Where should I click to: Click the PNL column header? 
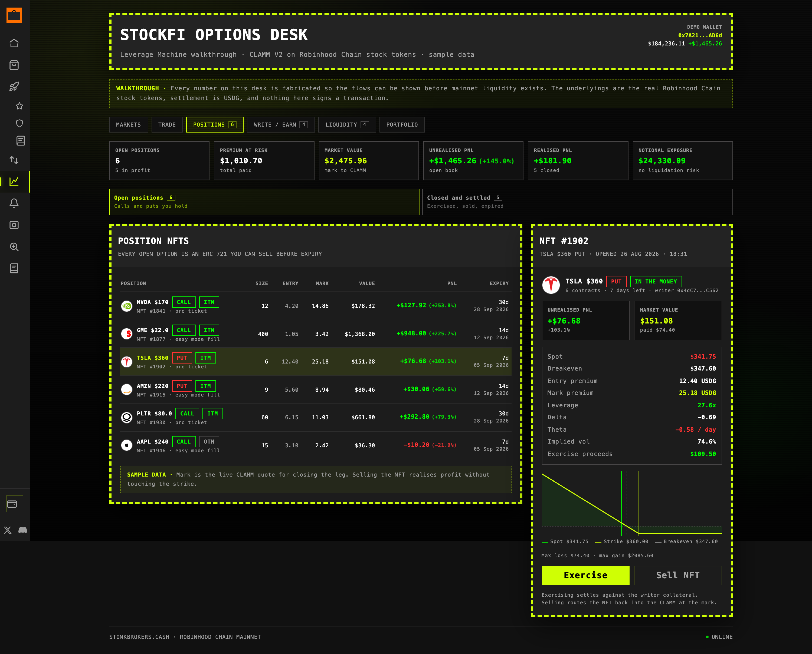[x=452, y=283]
